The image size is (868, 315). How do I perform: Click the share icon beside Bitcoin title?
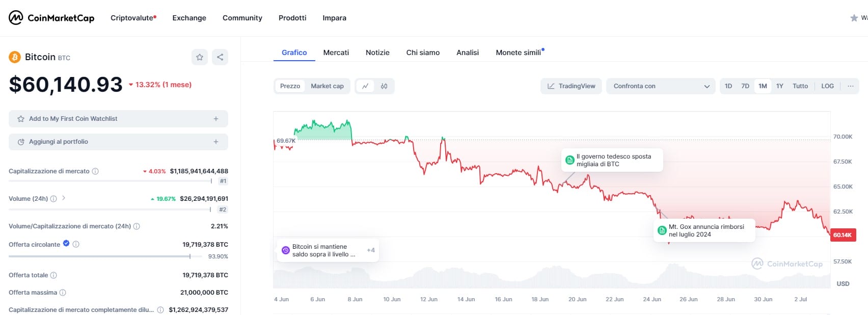point(220,57)
